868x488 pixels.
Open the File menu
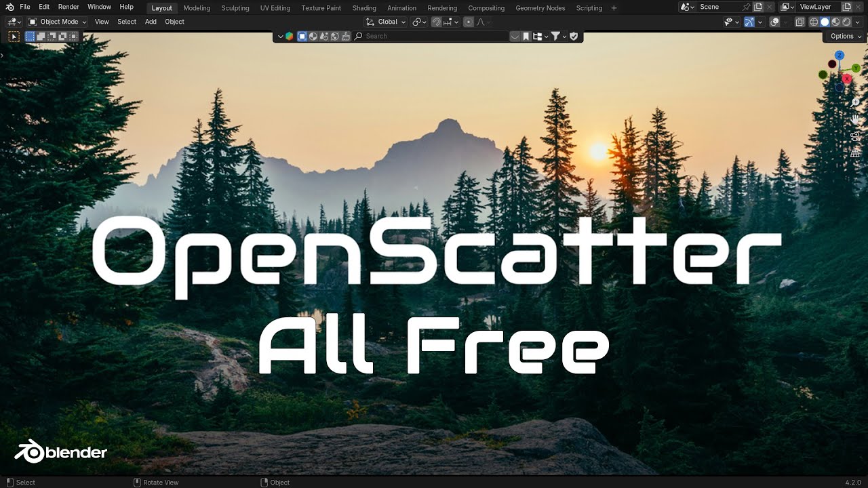(25, 7)
